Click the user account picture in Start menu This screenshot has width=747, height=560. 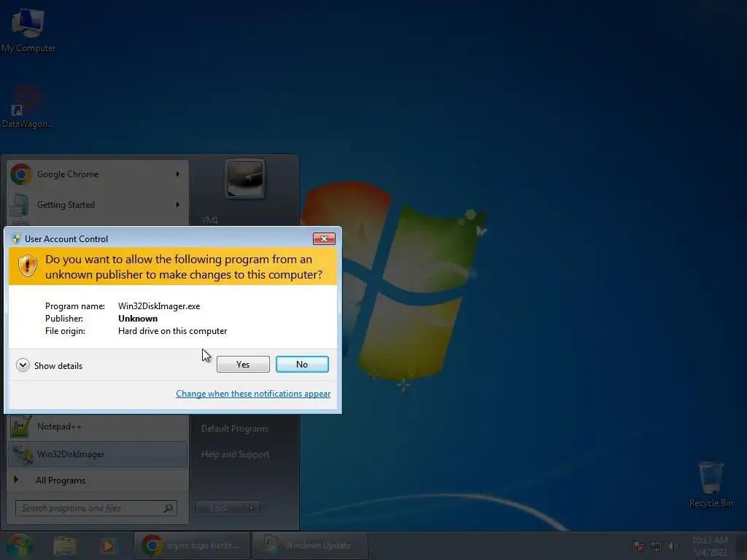point(245,179)
